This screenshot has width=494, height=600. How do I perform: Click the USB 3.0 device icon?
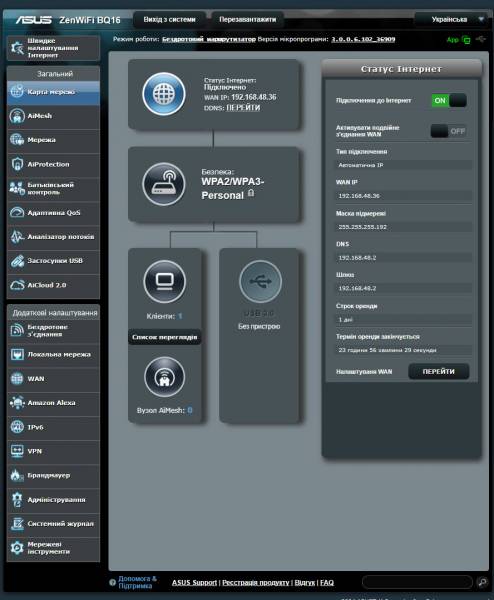click(x=260, y=282)
